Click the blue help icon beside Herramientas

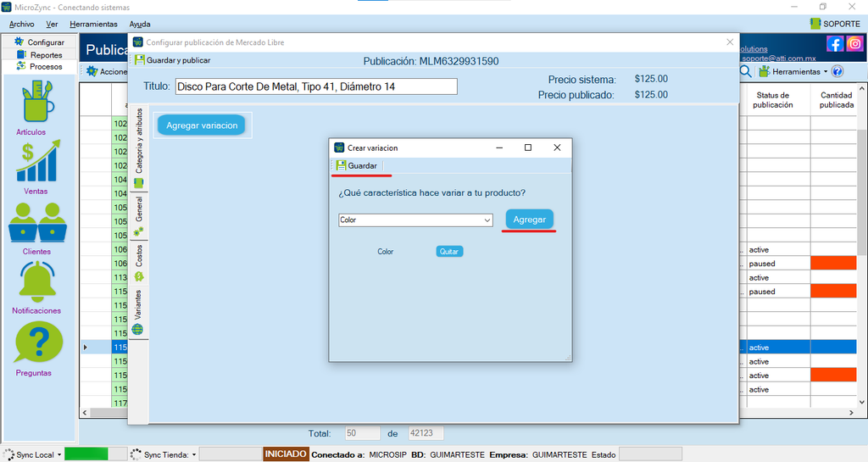point(837,71)
